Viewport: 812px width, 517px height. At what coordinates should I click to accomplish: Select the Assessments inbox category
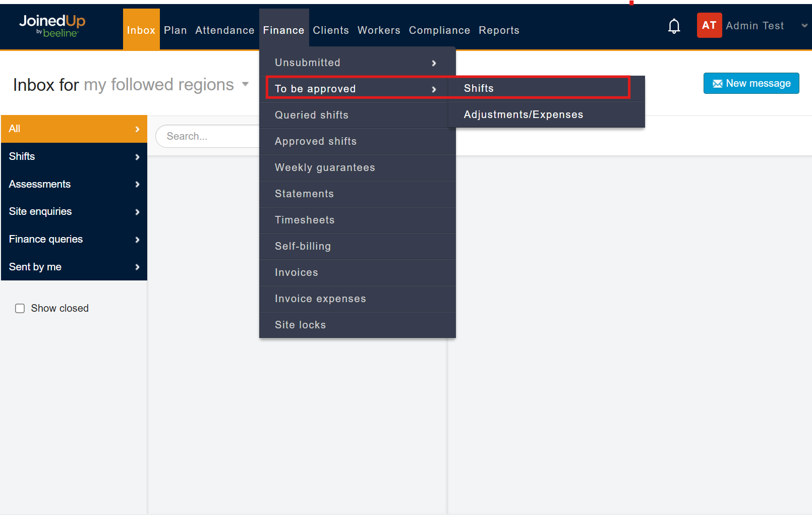pyautogui.click(x=74, y=184)
